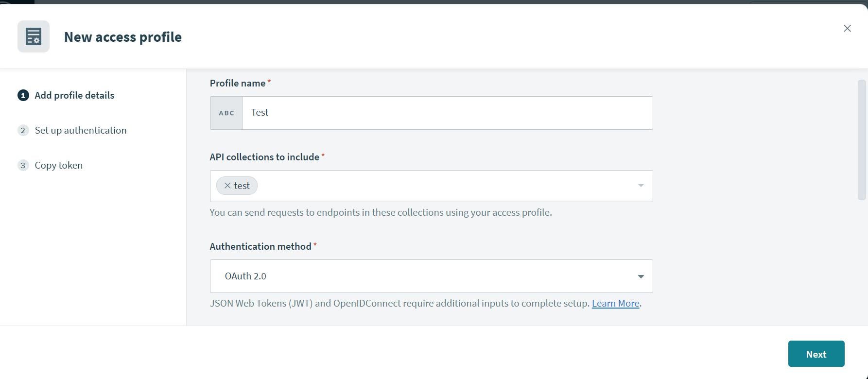Screen dimensions: 868x379
Task: Jump to the Copy token step
Action: pyautogui.click(x=59, y=165)
